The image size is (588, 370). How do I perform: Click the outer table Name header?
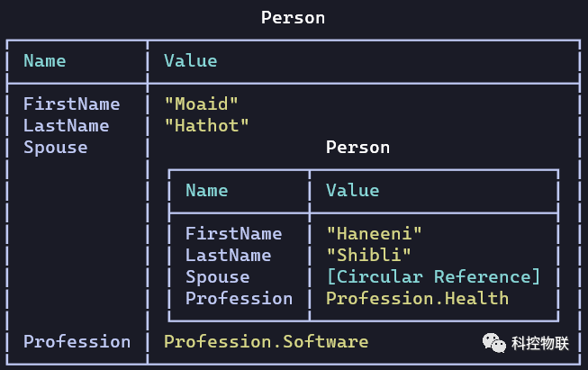pos(44,60)
